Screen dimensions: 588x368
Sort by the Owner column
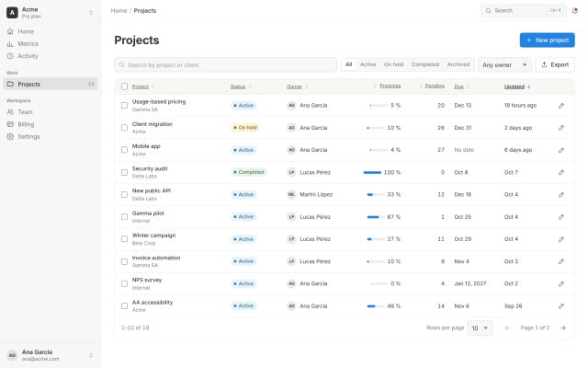298,86
